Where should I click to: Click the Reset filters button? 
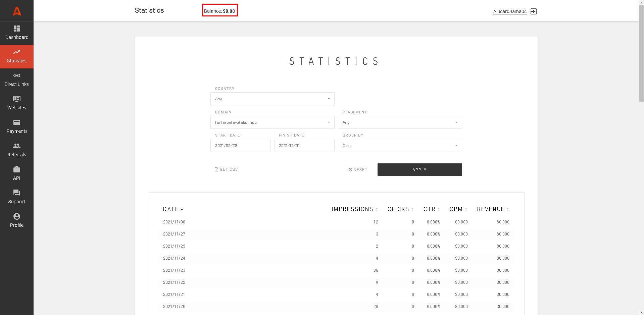pos(358,170)
